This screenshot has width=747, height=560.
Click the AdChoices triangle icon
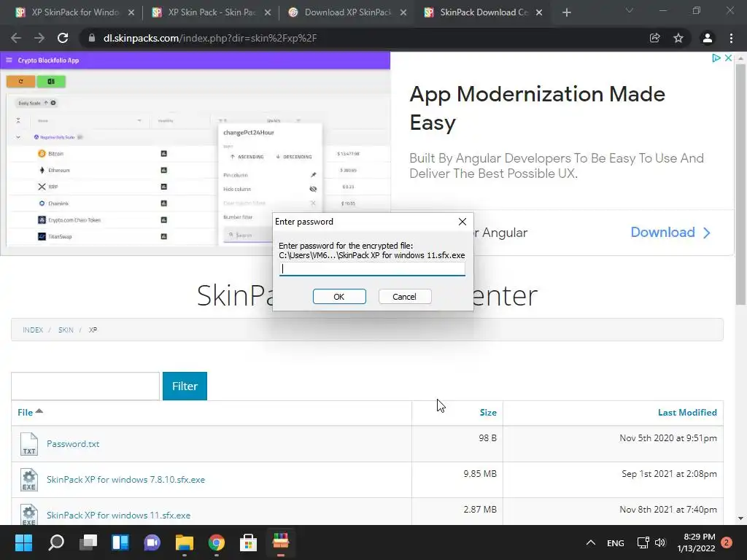coord(716,58)
